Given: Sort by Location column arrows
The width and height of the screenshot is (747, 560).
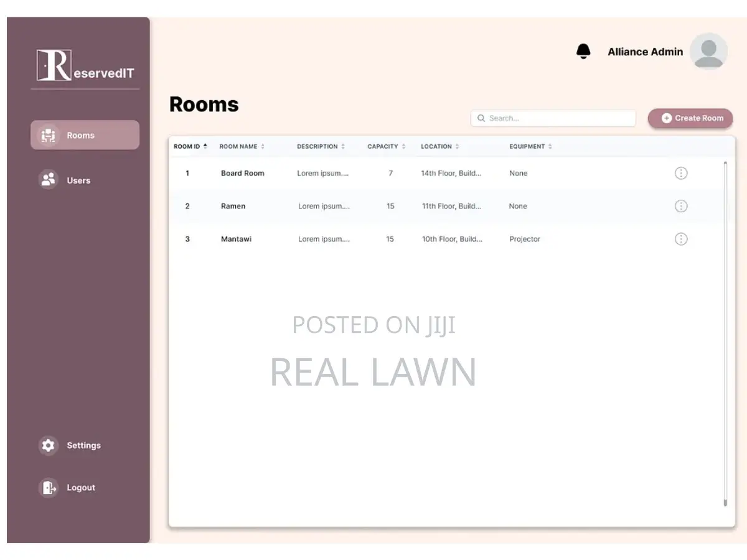Looking at the screenshot, I should pyautogui.click(x=457, y=146).
